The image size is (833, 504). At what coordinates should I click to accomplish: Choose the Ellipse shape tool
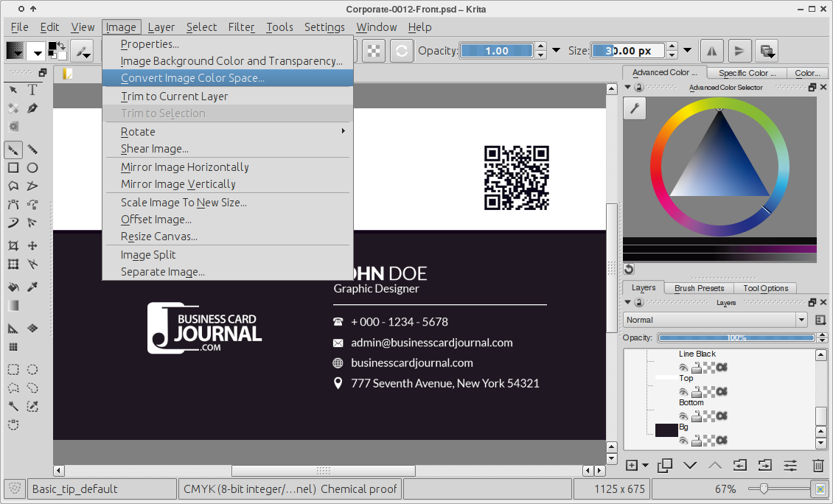(32, 167)
